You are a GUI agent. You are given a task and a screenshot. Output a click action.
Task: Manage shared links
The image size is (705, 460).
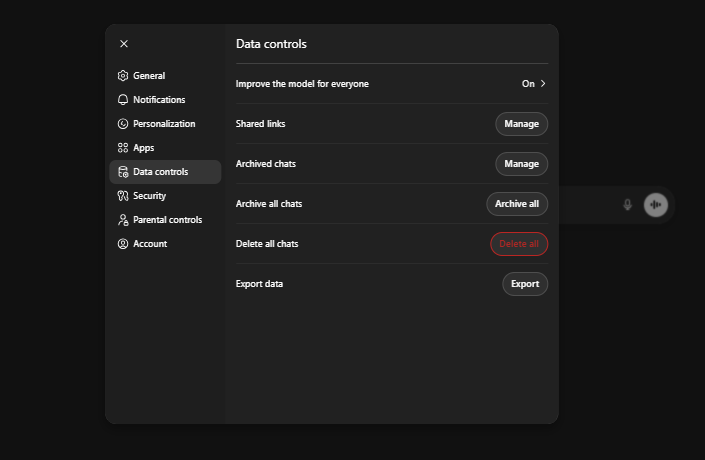pyautogui.click(x=521, y=124)
